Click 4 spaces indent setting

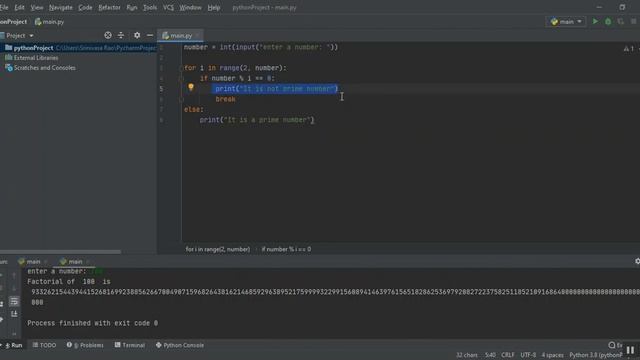click(552, 355)
